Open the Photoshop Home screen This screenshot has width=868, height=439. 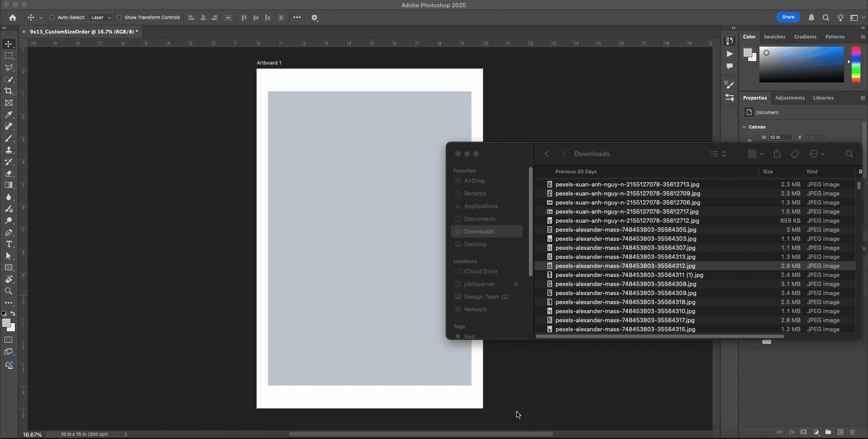(13, 18)
